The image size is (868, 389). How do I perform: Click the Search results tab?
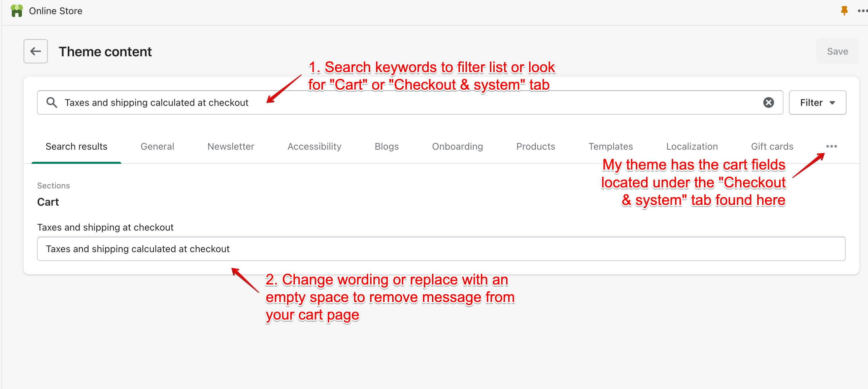pyautogui.click(x=76, y=146)
